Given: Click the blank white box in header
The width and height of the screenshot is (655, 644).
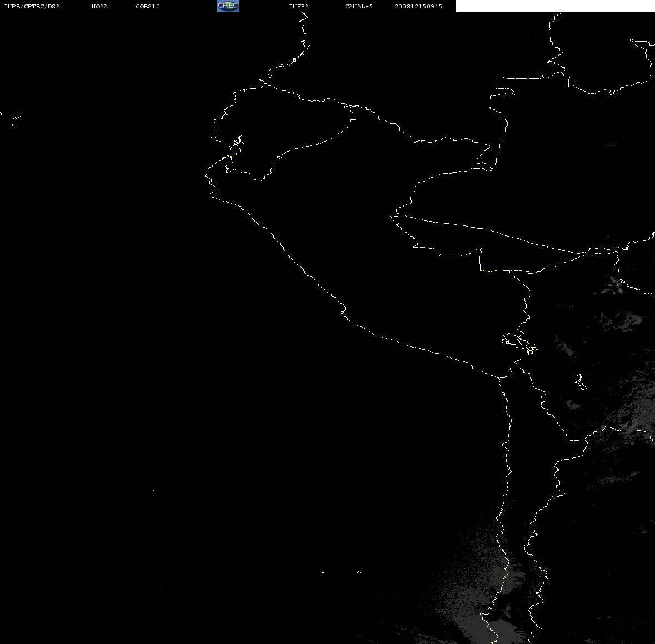Looking at the screenshot, I should point(555,6).
